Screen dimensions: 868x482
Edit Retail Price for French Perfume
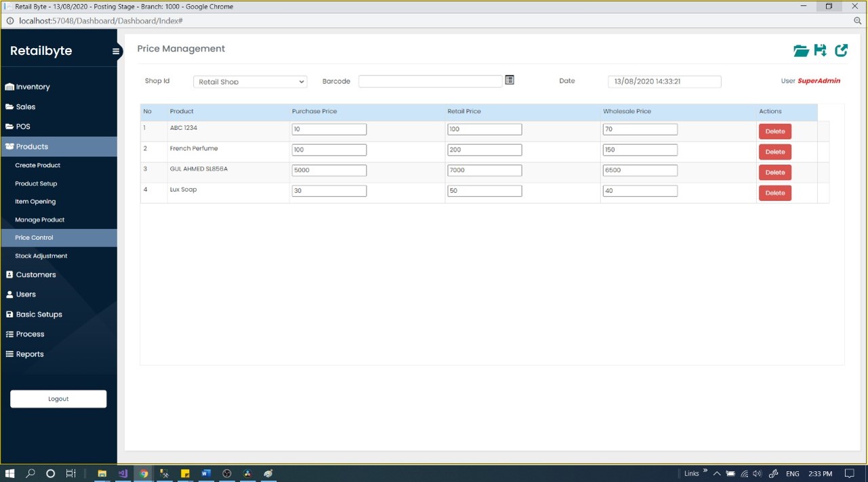484,150
